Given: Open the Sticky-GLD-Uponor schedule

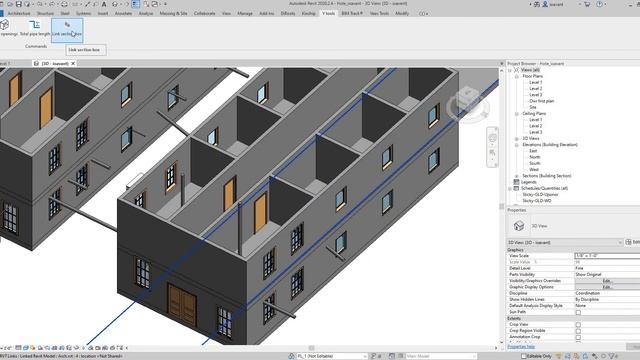Looking at the screenshot, I should coord(540,195).
